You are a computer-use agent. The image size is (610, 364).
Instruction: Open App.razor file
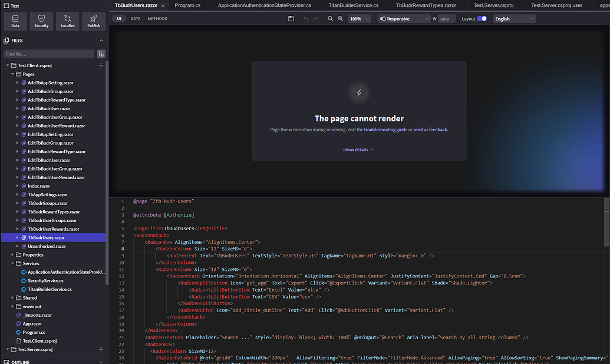32,323
